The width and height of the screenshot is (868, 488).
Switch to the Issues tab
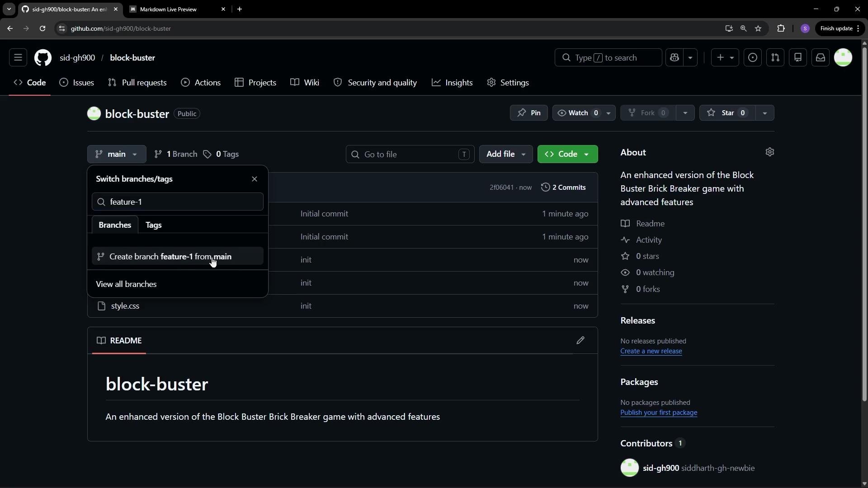tap(77, 83)
